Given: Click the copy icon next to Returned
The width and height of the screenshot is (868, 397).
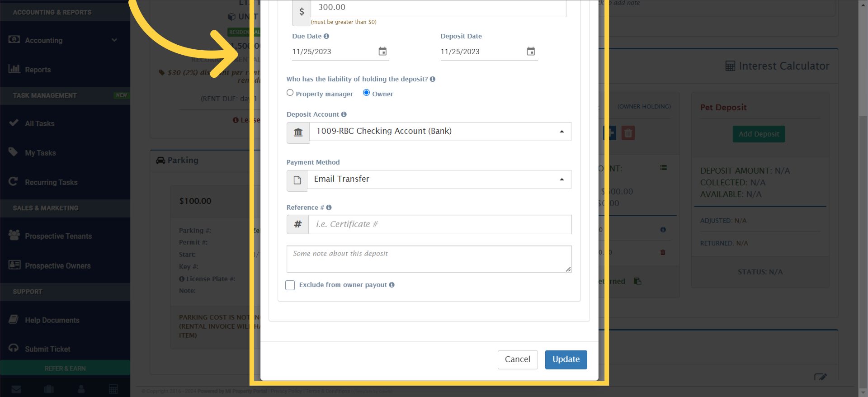Looking at the screenshot, I should [x=637, y=281].
